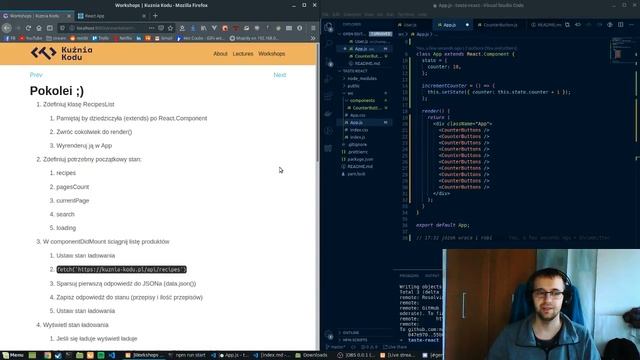
Task: Switch to the React App browser tab
Action: tap(112, 16)
